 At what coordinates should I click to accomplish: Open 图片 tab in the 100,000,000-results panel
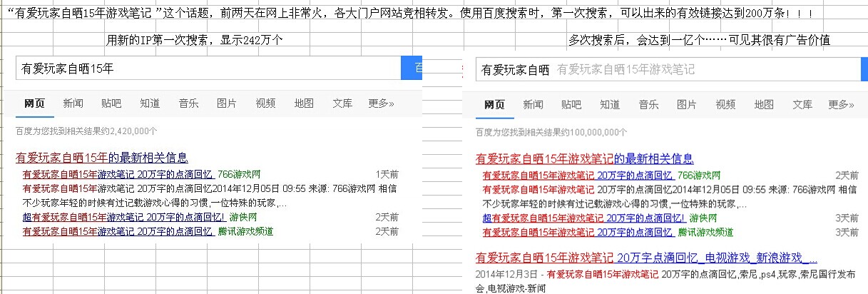tap(687, 104)
